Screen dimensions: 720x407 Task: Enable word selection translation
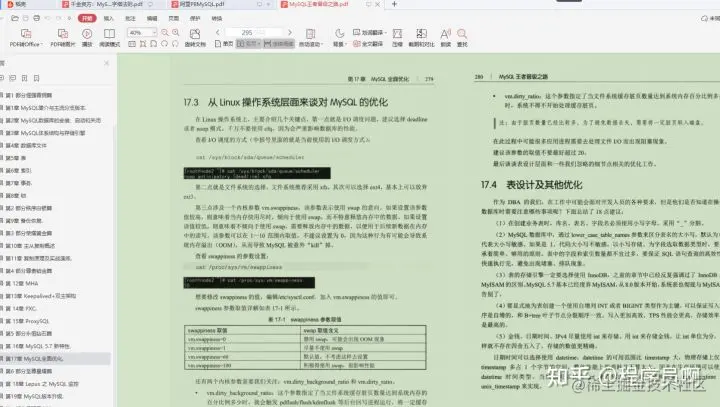(x=369, y=32)
